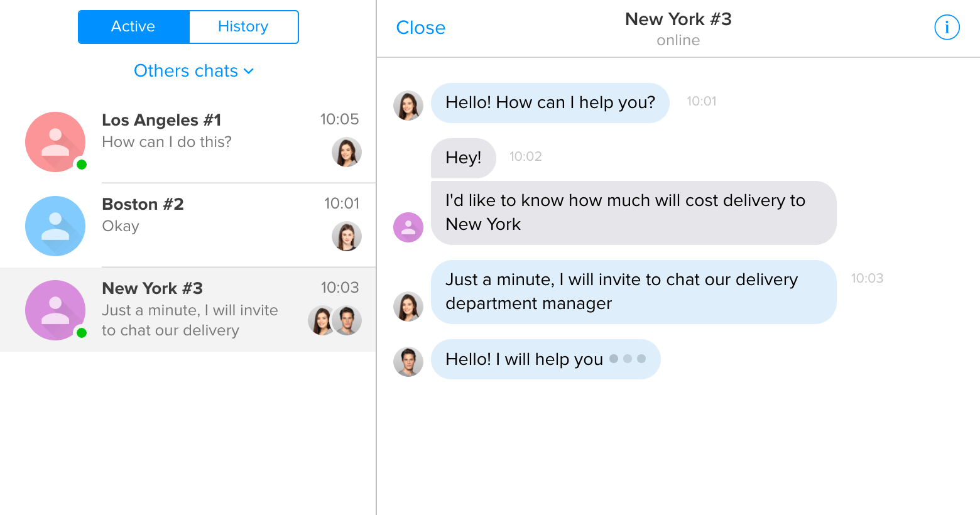Select the Active tab

[133, 26]
